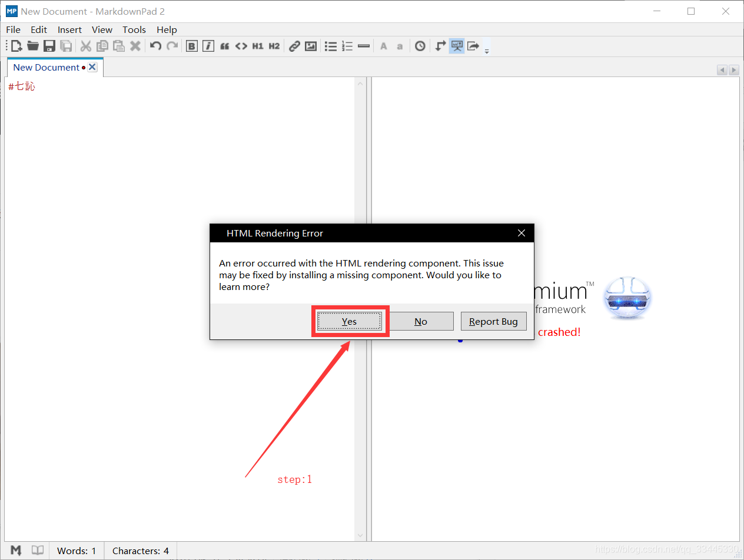Click the editor scrollbar down arrow
The width and height of the screenshot is (744, 560).
click(x=360, y=535)
